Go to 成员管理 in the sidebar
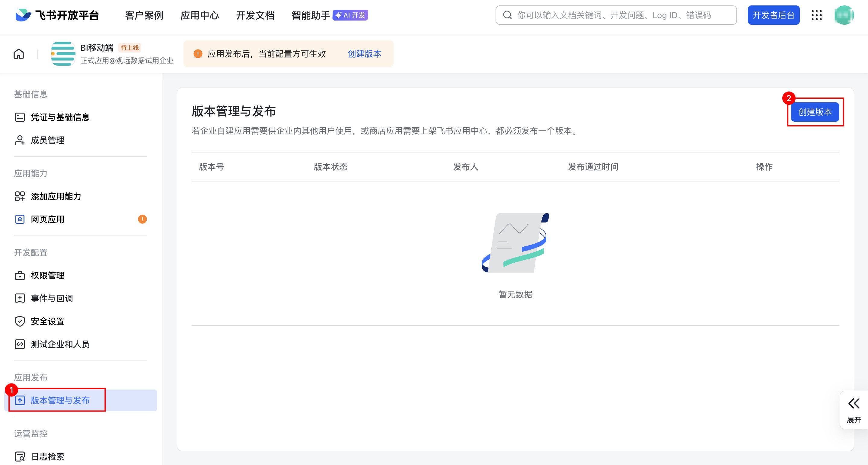The width and height of the screenshot is (868, 465). [47, 140]
